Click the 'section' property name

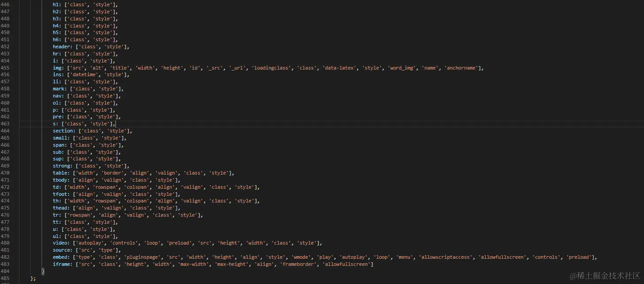[x=63, y=131]
